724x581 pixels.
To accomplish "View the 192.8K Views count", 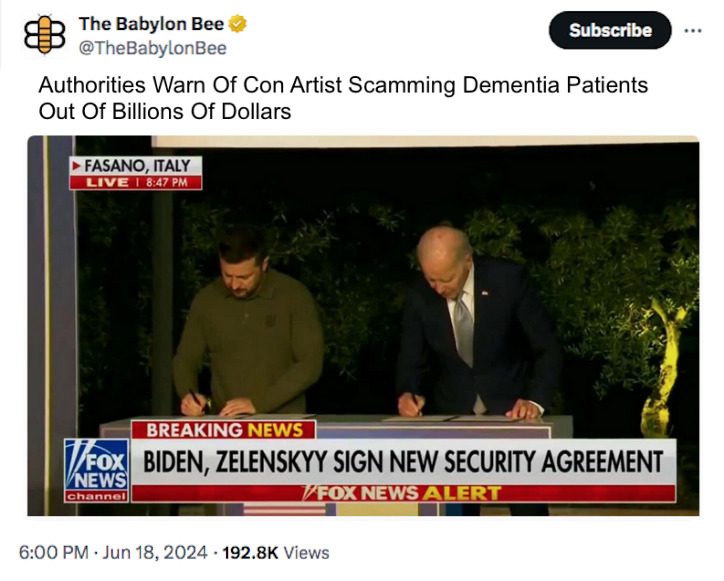I will tap(276, 552).
